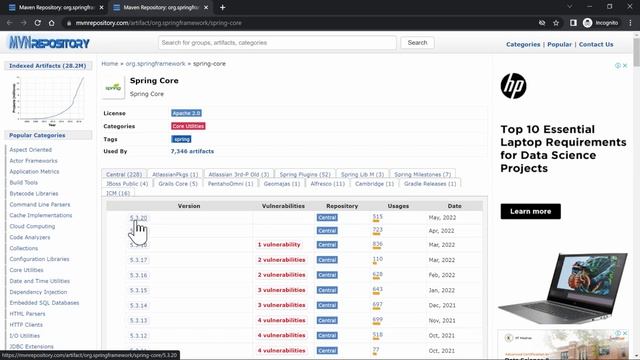Select the Grails Core (5) tab

pos(178,184)
